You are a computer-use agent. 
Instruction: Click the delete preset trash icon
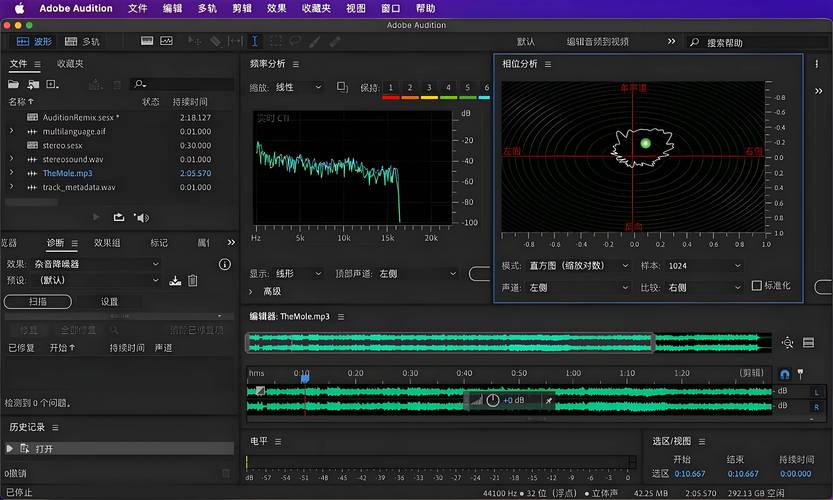point(193,281)
